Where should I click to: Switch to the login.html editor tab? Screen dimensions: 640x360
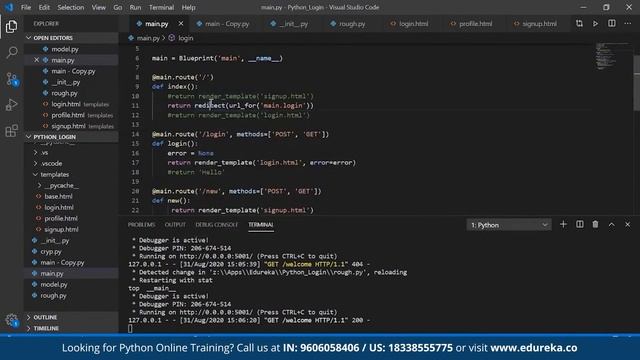pyautogui.click(x=409, y=24)
